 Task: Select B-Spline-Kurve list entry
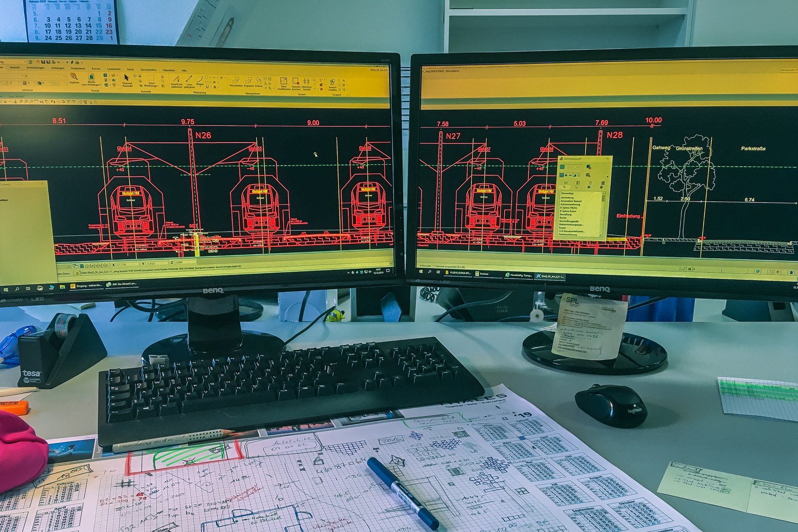[x=568, y=211]
